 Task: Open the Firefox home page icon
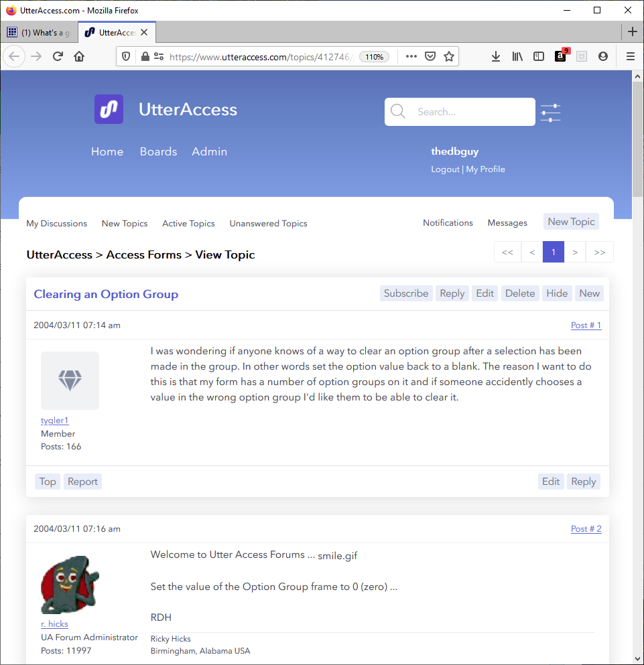click(x=79, y=56)
